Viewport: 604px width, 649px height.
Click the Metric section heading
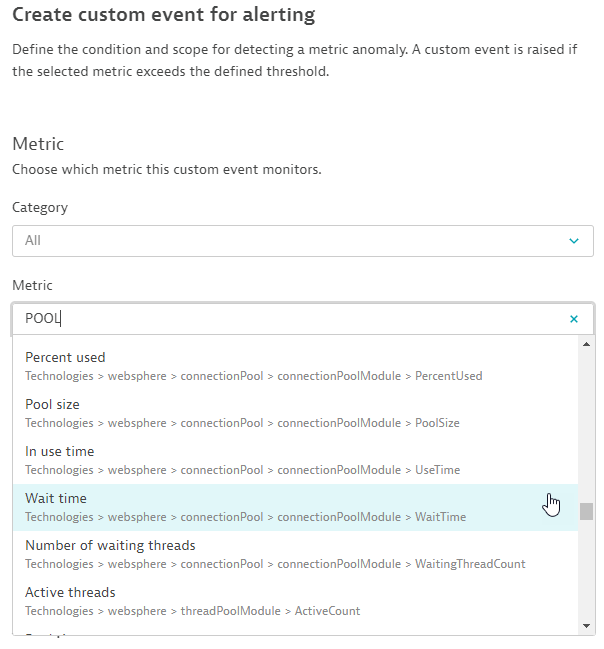[x=38, y=145]
